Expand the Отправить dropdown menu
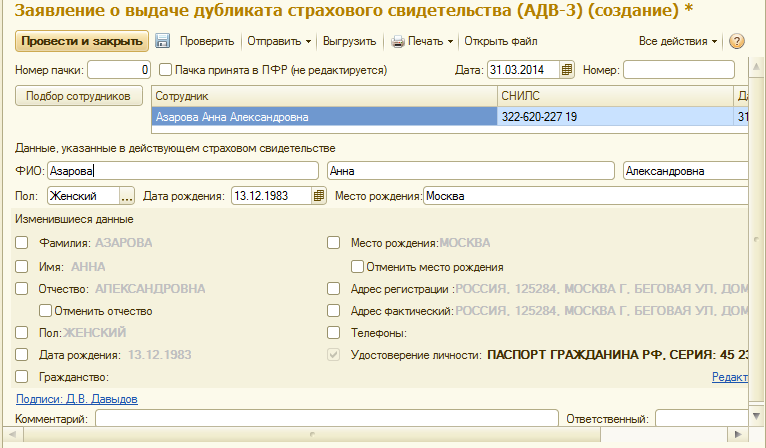Screen dimensions: 766x448 pos(279,41)
